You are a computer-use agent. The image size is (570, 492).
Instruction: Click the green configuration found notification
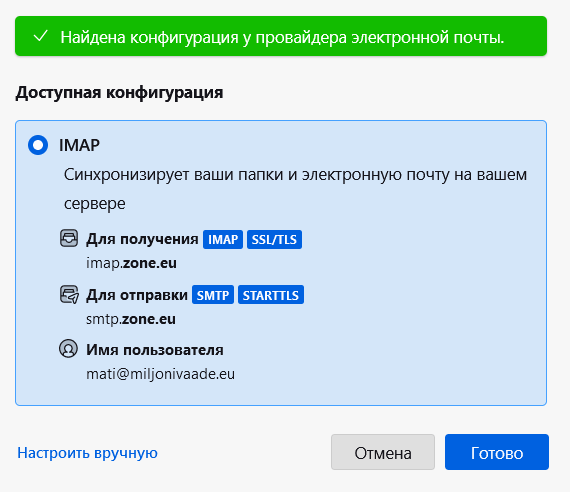[281, 36]
